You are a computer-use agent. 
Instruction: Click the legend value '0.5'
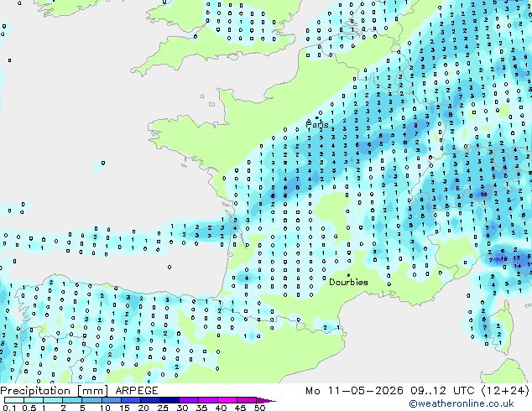(x=29, y=408)
